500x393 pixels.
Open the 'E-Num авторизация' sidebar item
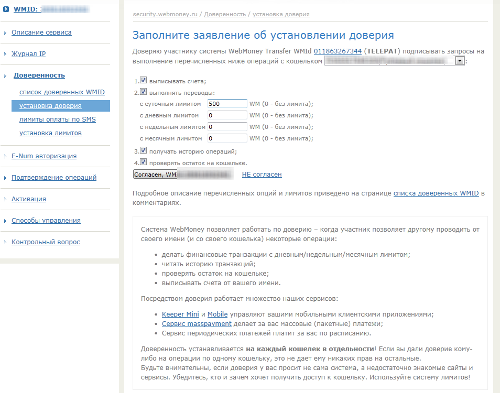click(44, 156)
